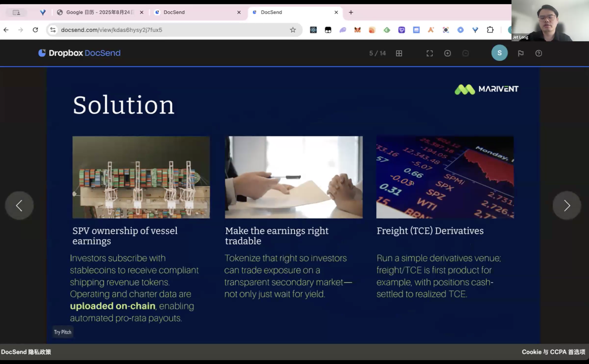
Task: Zoom in on the document
Action: tap(447, 53)
